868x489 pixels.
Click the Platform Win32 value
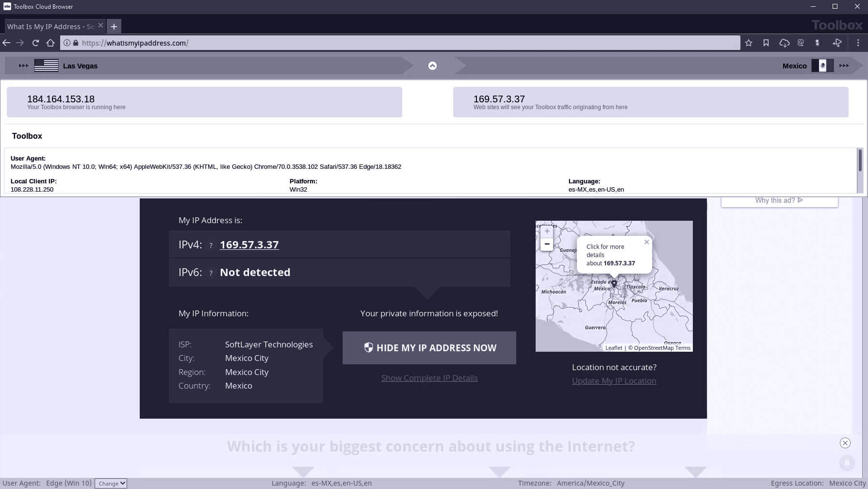point(298,189)
